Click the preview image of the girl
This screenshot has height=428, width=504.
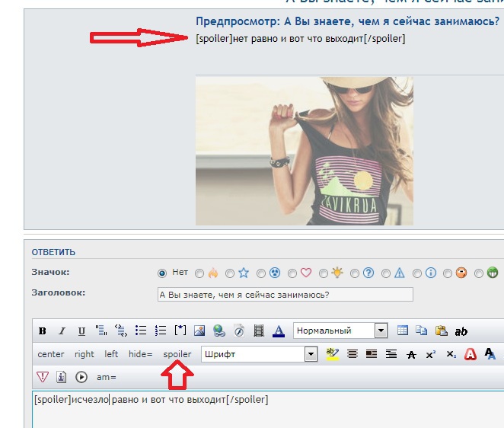[304, 150]
